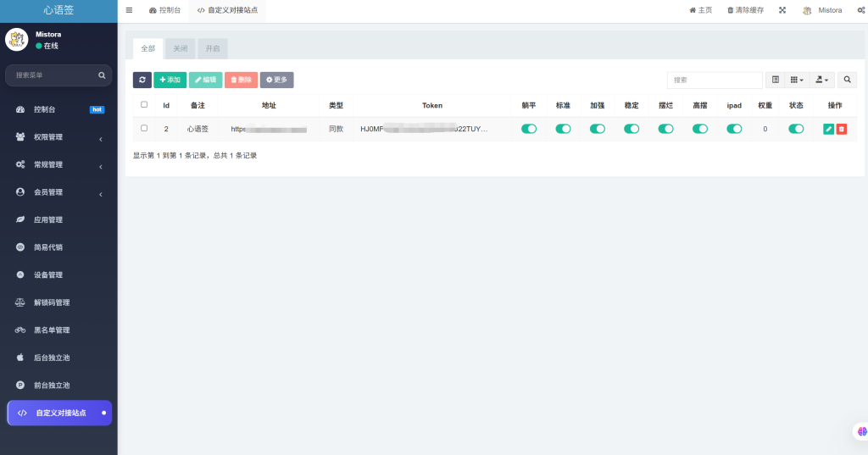This screenshot has width=868, height=455.
Task: Click the magnifier icon beside export dropdown
Action: pos(847,80)
